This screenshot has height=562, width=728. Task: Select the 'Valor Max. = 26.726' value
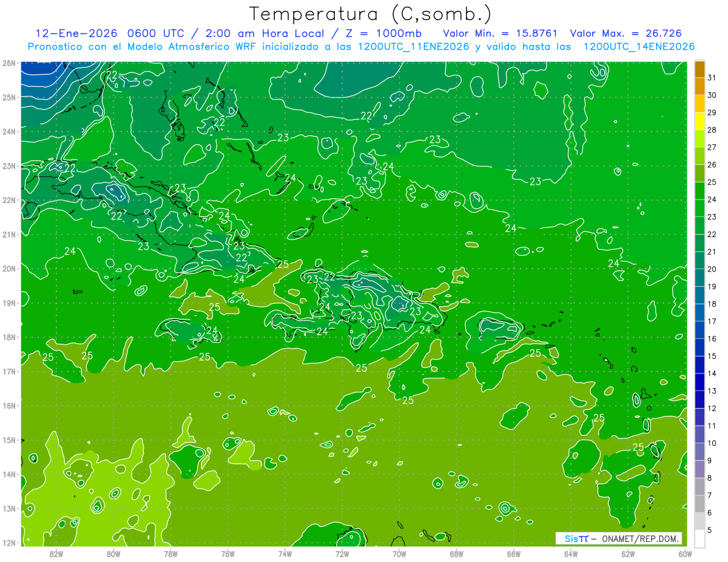626,33
